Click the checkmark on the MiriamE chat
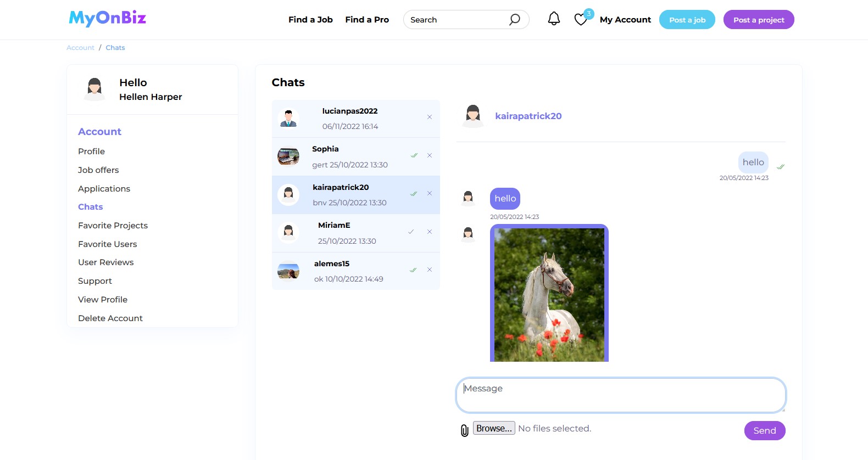 (411, 232)
